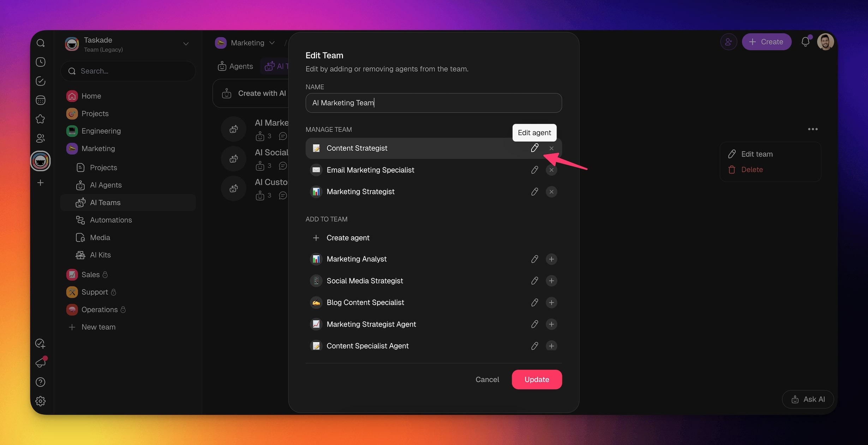
Task: Expand the Taskade workspace switcher chevron
Action: (x=186, y=44)
